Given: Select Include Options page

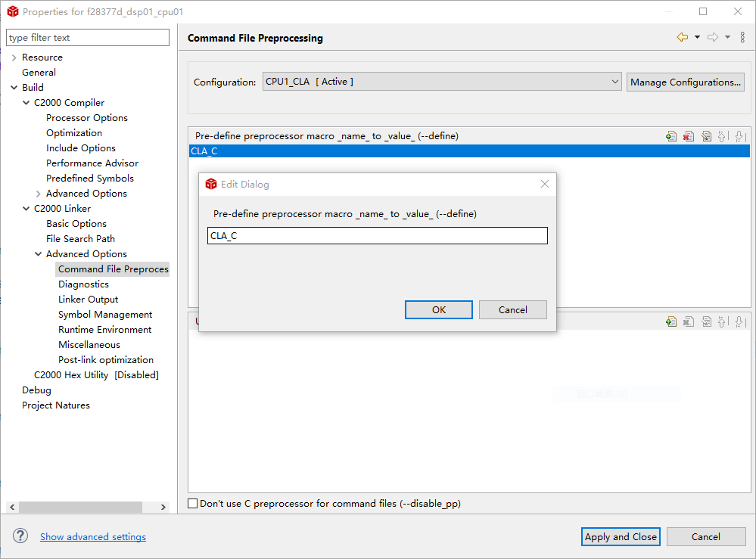Looking at the screenshot, I should click(81, 148).
